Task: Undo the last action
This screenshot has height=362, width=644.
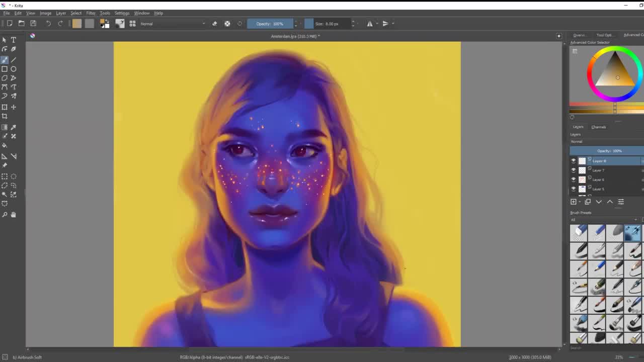Action: [x=48, y=24]
